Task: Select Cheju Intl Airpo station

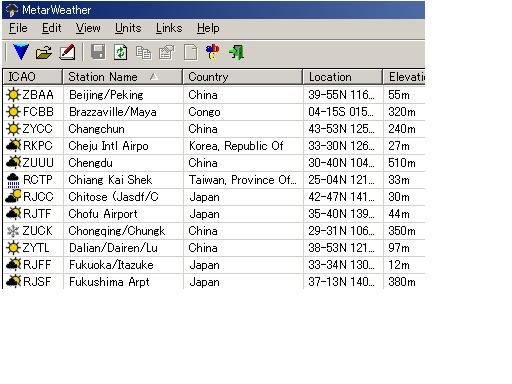Action: tap(108, 146)
